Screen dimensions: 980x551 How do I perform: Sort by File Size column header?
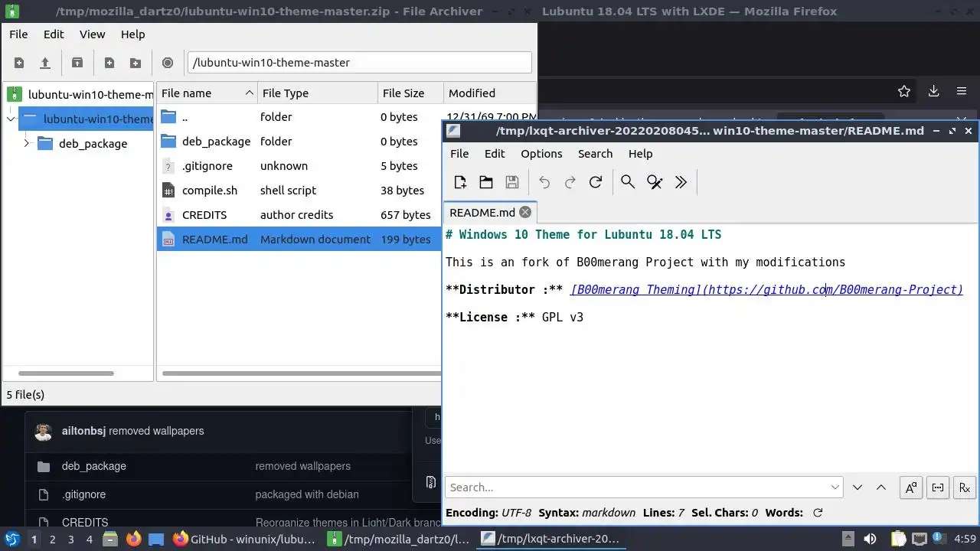pos(410,93)
